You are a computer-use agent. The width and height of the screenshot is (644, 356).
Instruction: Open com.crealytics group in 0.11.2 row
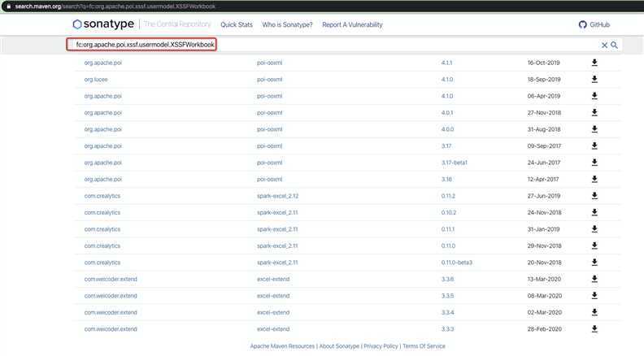point(102,196)
